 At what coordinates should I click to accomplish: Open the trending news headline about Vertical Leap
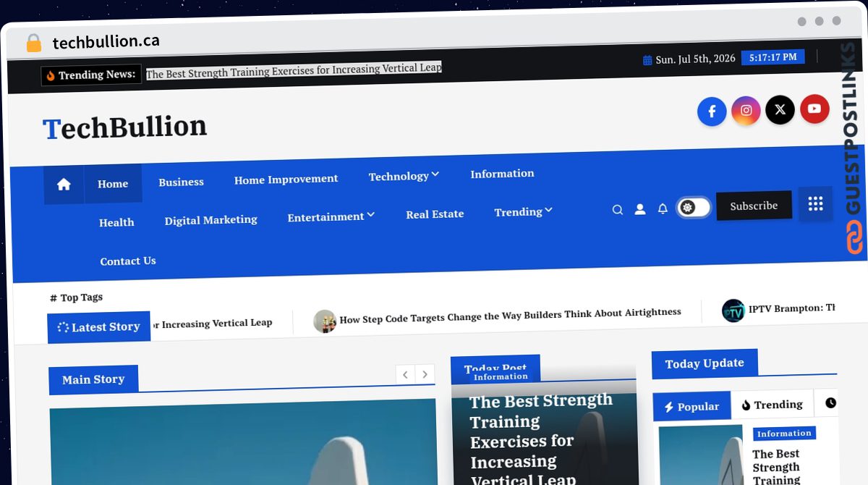pos(294,70)
